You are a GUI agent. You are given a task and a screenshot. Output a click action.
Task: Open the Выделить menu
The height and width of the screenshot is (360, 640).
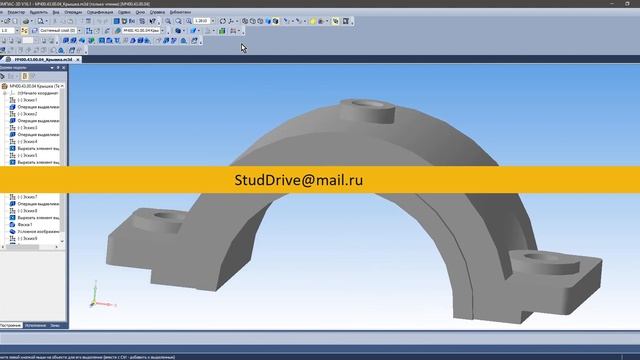click(39, 12)
